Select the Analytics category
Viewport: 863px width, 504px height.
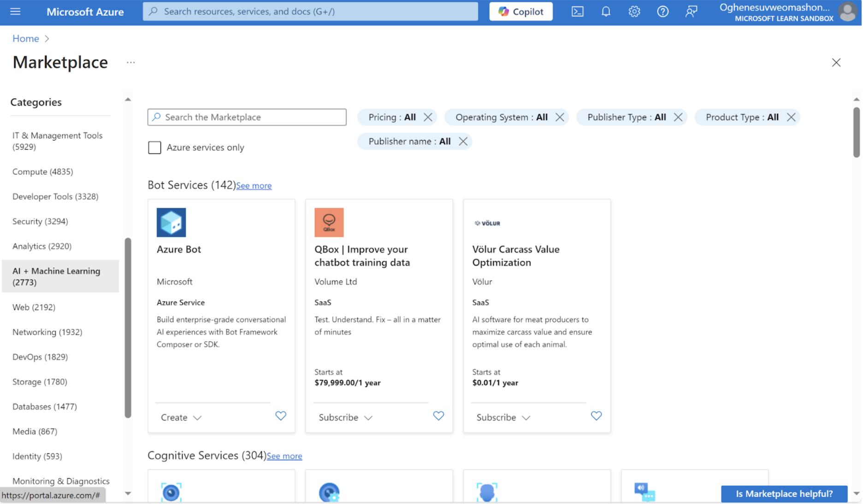point(60,246)
